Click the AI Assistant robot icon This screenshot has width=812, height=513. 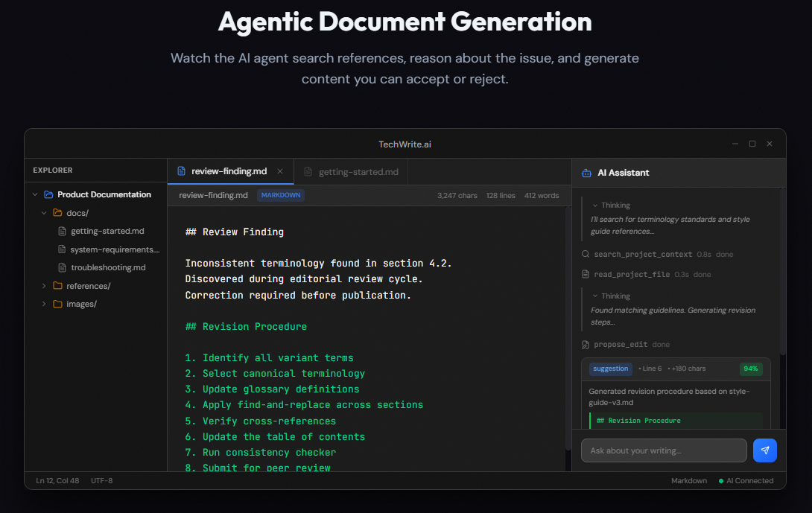(586, 173)
